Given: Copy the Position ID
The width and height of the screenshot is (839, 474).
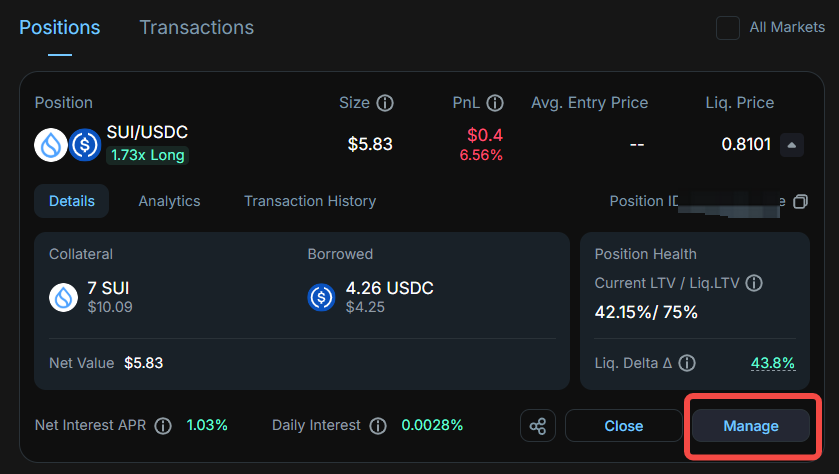Looking at the screenshot, I should tap(800, 202).
